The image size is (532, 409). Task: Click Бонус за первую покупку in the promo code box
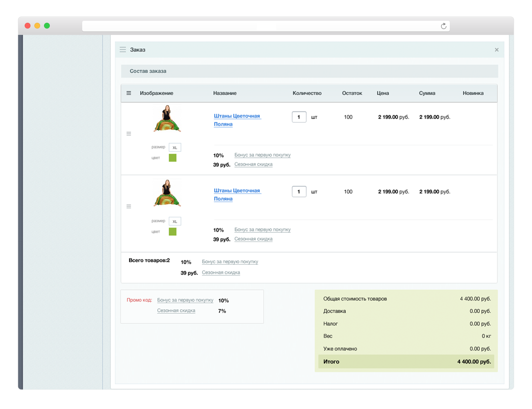(185, 301)
